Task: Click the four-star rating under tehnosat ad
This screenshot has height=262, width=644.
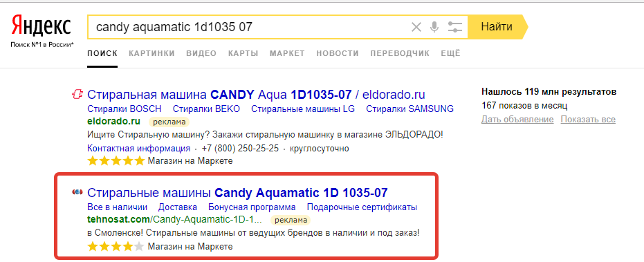Action: [116, 246]
